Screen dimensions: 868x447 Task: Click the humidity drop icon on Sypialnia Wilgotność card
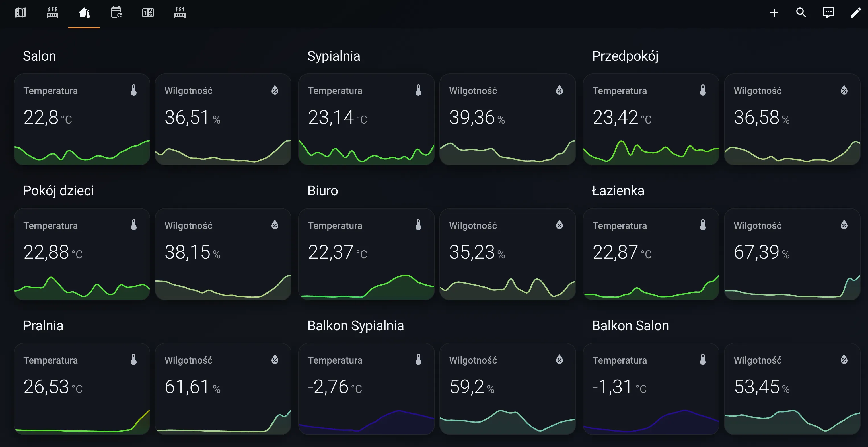point(559,90)
